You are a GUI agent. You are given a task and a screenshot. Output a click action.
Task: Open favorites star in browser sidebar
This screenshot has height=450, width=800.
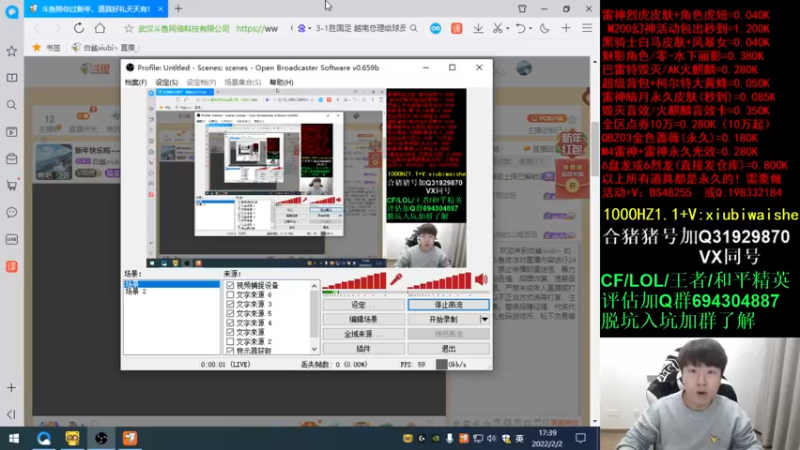point(12,51)
